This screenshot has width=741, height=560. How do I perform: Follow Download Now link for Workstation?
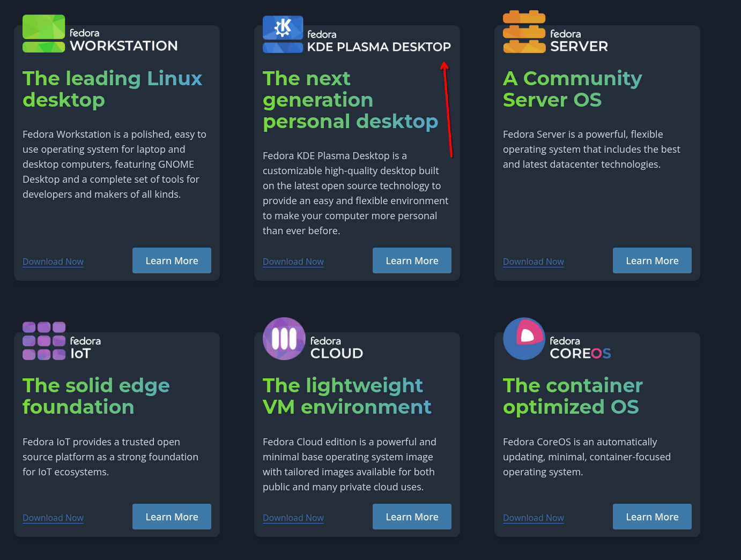point(53,262)
